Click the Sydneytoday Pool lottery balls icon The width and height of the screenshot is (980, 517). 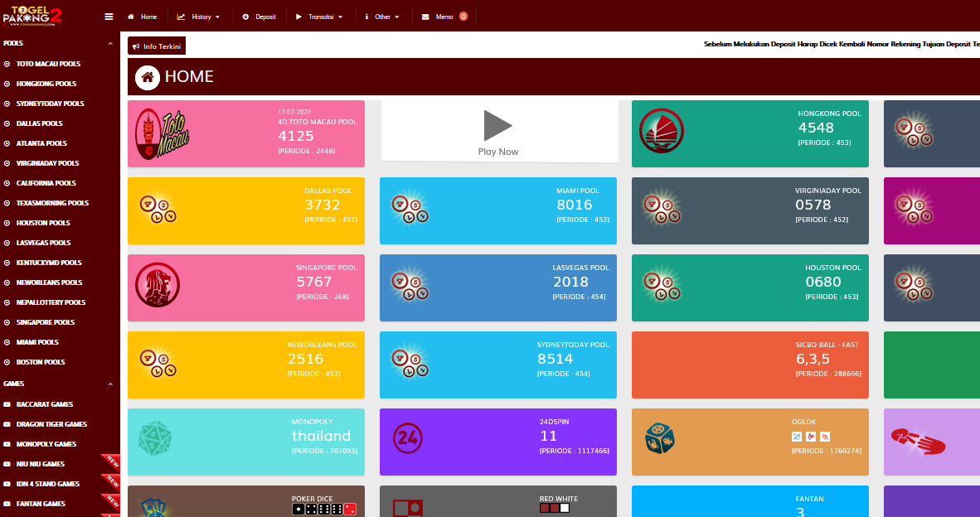[x=410, y=363]
